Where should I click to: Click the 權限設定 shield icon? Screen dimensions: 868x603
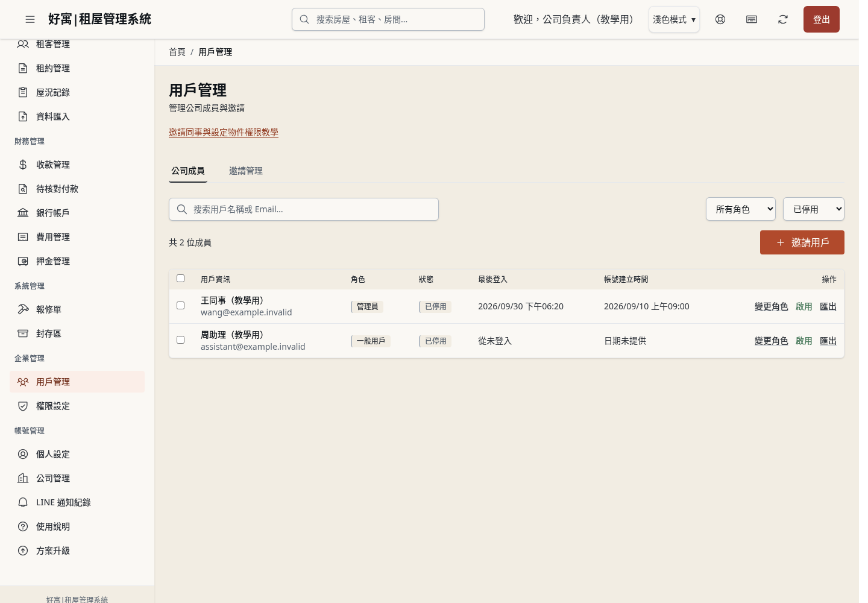(x=23, y=406)
